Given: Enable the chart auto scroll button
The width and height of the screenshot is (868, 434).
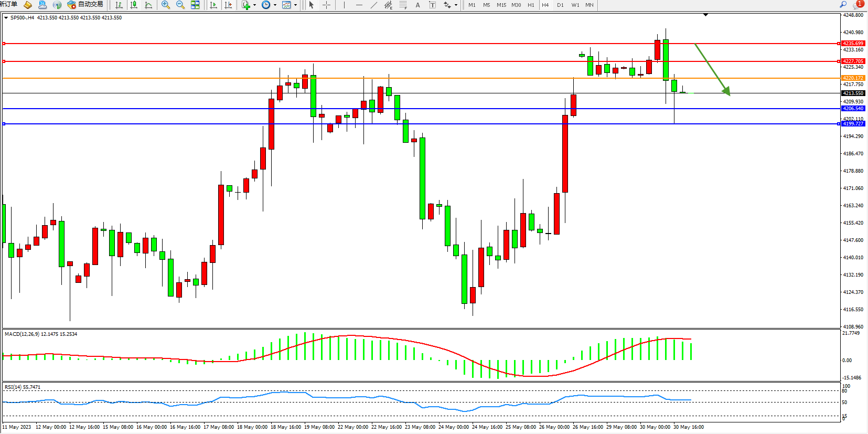Looking at the screenshot, I should pos(213,5).
